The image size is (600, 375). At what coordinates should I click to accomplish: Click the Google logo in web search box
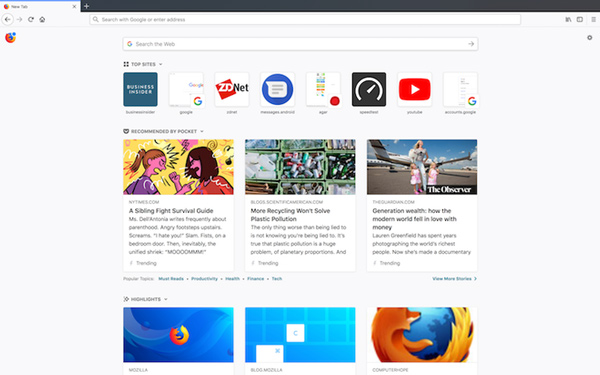click(130, 44)
